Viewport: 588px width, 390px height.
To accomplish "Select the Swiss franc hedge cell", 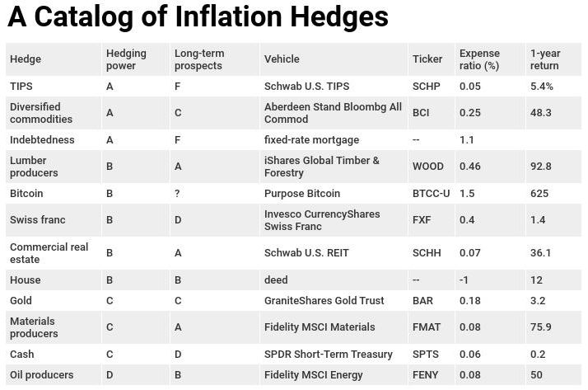I will coord(37,220).
